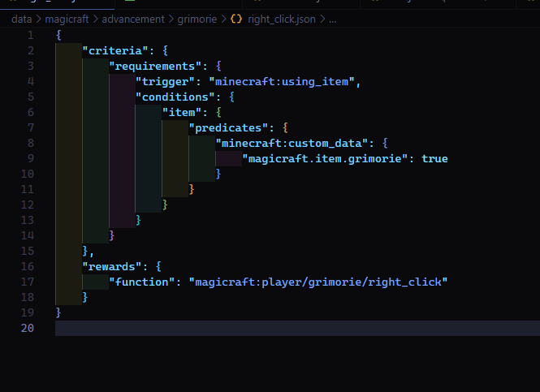Click the orange closing brace on line 11
This screenshot has height=392, width=540.
pyautogui.click(x=192, y=189)
